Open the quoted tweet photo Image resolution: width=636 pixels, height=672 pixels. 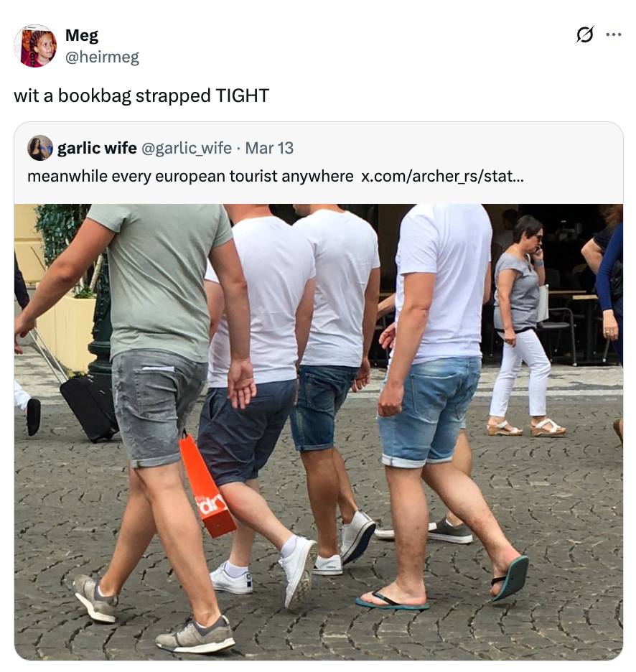click(x=319, y=432)
